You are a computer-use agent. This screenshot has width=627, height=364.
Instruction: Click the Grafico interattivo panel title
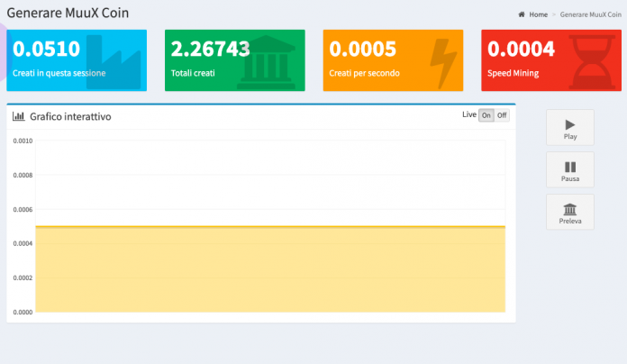coord(69,117)
